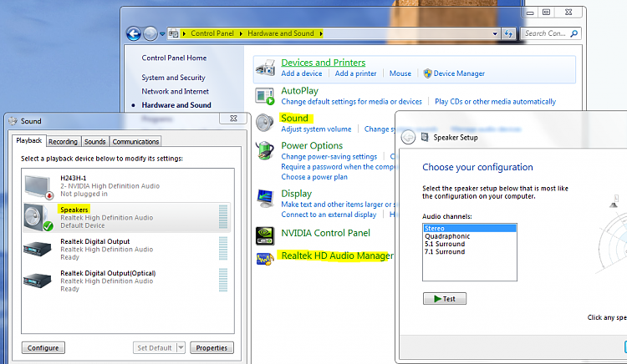Click the forward arrow in Control Panel
The height and width of the screenshot is (364, 627).
click(150, 34)
